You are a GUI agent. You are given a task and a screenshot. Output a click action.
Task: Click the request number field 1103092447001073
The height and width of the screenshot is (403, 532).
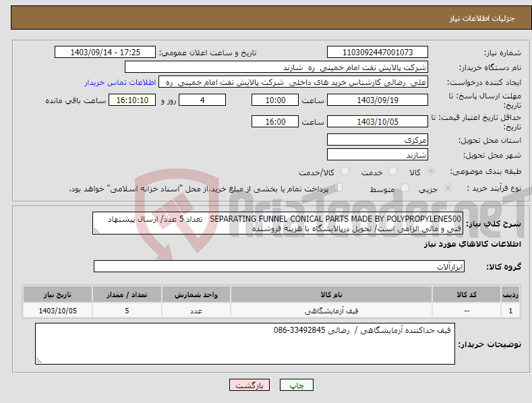378,53
